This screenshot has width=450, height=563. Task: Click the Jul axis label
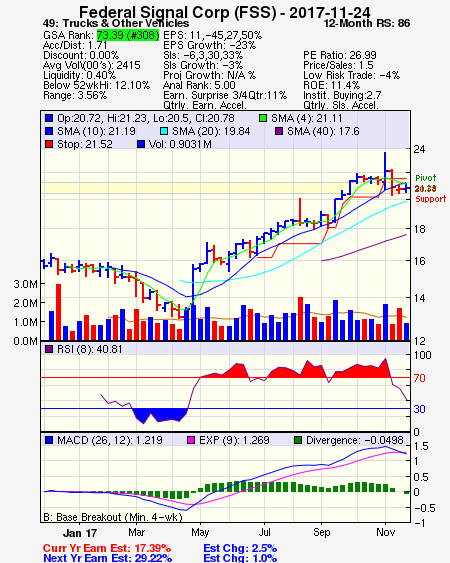(x=264, y=532)
